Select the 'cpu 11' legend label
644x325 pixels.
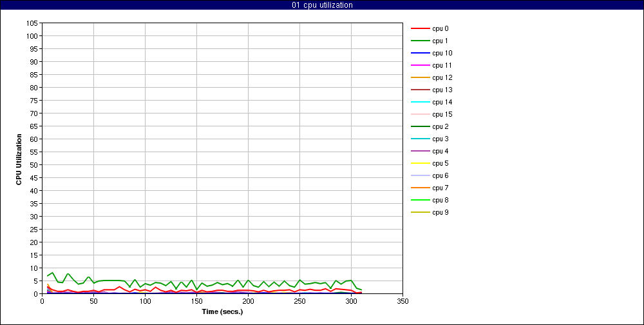coord(442,65)
